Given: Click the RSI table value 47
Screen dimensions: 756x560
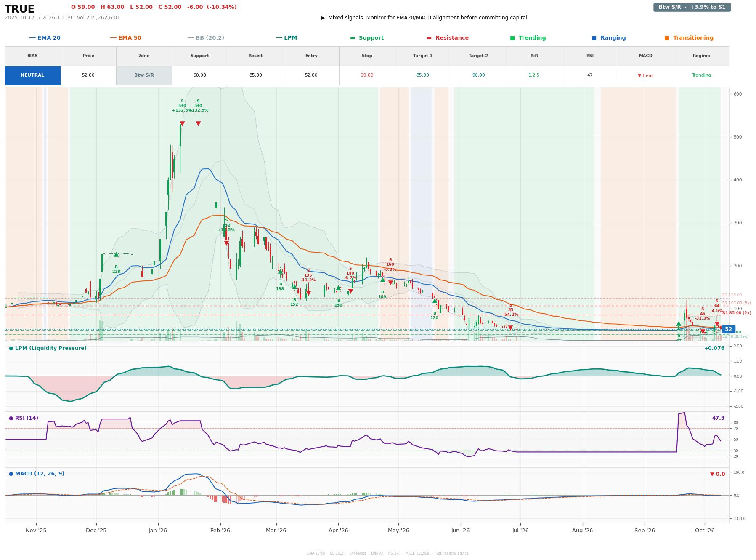Looking at the screenshot, I should [x=590, y=75].
